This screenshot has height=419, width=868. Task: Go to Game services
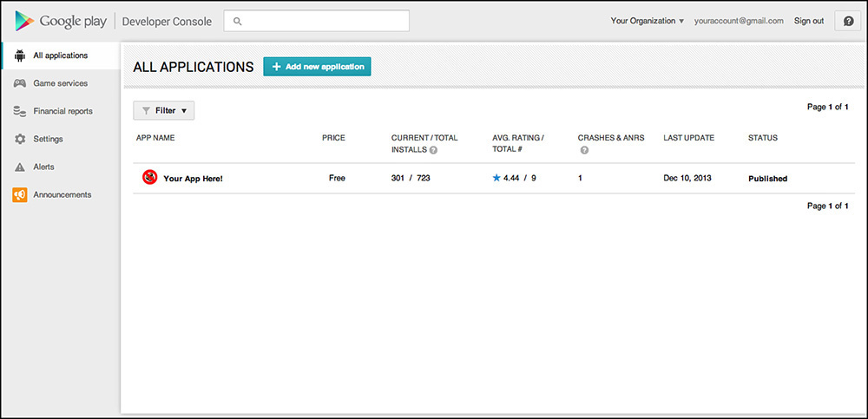tap(61, 83)
